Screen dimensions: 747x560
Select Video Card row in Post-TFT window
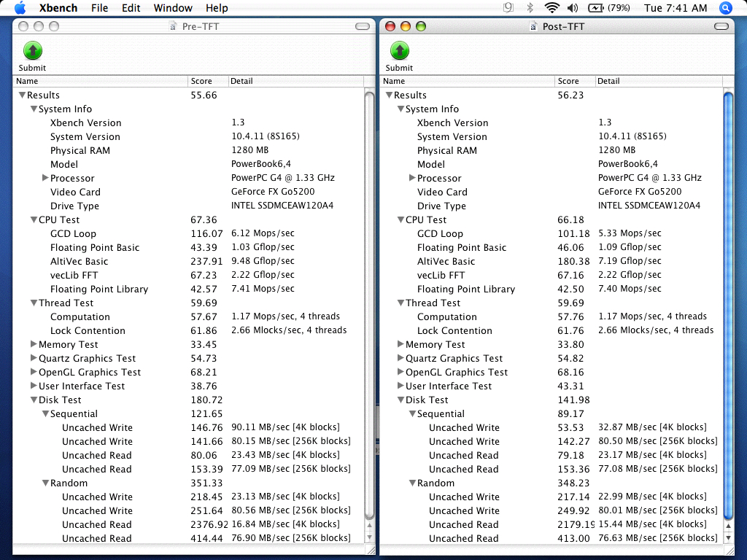click(551, 192)
